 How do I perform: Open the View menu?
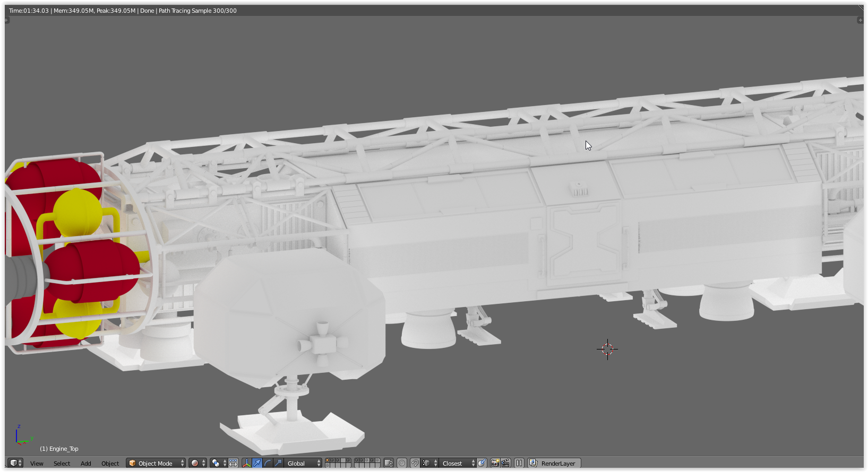click(x=37, y=464)
